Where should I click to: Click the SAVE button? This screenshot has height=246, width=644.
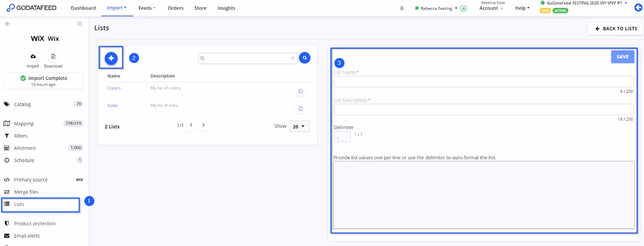tap(622, 57)
